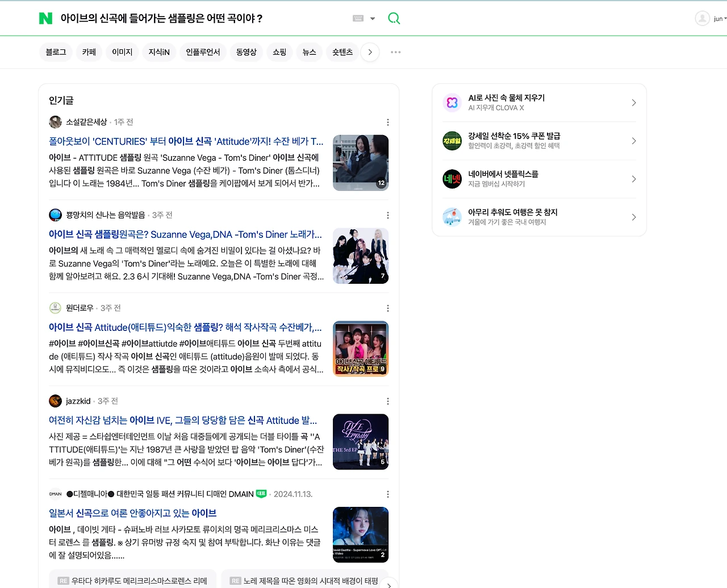View the IVE 3rd EP thumbnail

pyautogui.click(x=361, y=442)
